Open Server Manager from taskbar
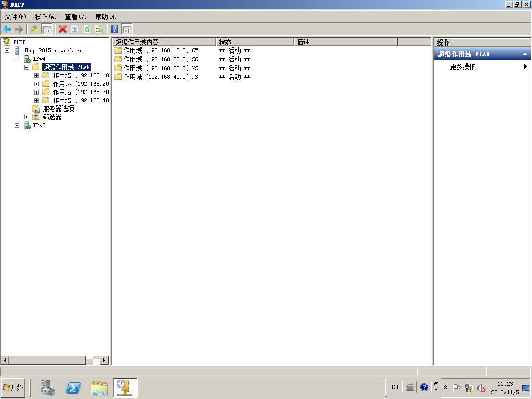The height and width of the screenshot is (399, 532). click(x=47, y=388)
